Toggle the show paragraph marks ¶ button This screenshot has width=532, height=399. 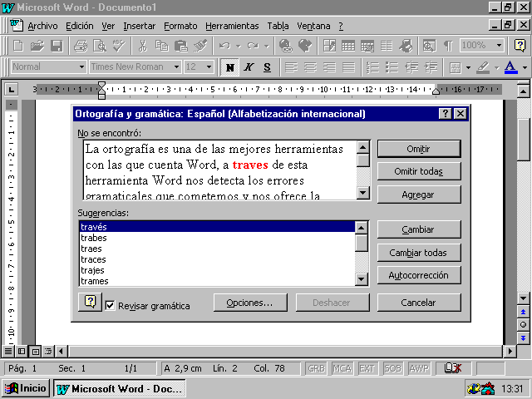click(448, 46)
